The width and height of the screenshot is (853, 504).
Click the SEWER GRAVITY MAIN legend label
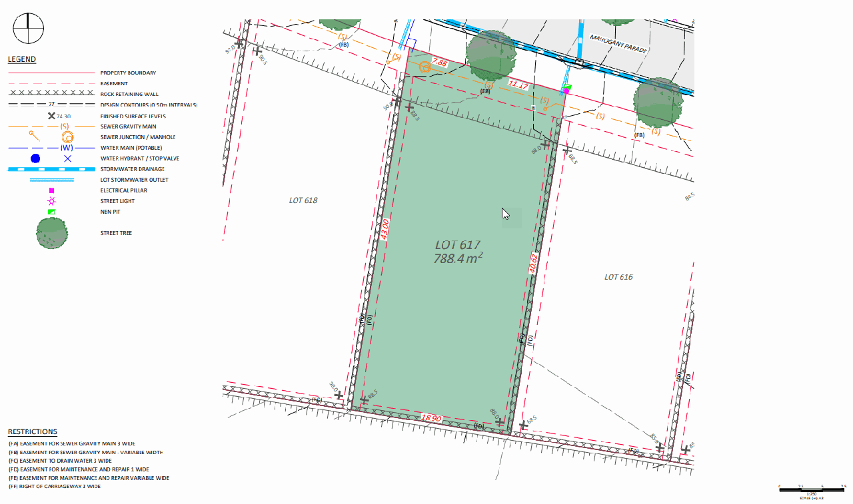coord(129,126)
